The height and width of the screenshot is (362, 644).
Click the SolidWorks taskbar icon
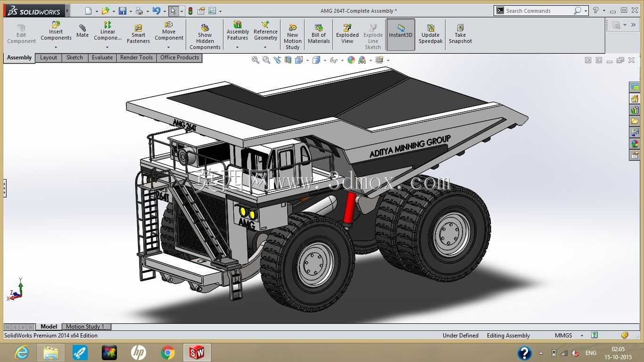click(x=197, y=353)
